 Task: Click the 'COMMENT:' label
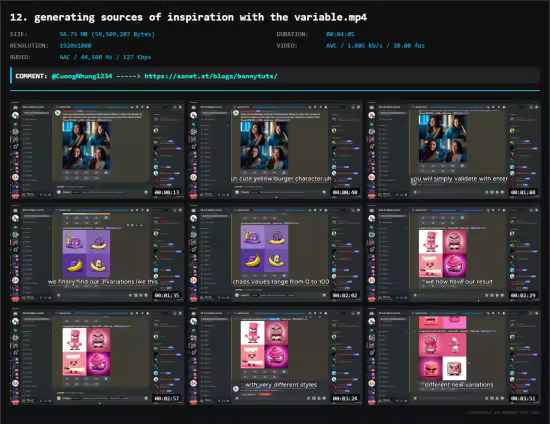point(31,76)
